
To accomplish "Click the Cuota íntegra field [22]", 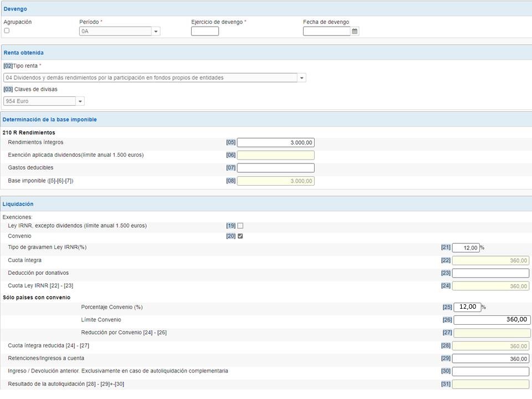I will click(x=490, y=260).
